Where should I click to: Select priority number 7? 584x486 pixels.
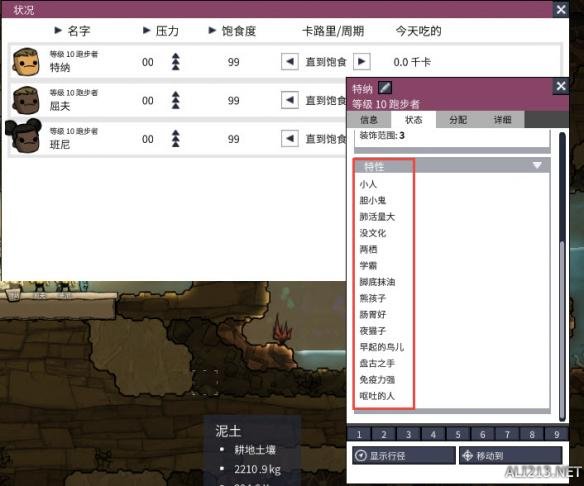(507, 434)
